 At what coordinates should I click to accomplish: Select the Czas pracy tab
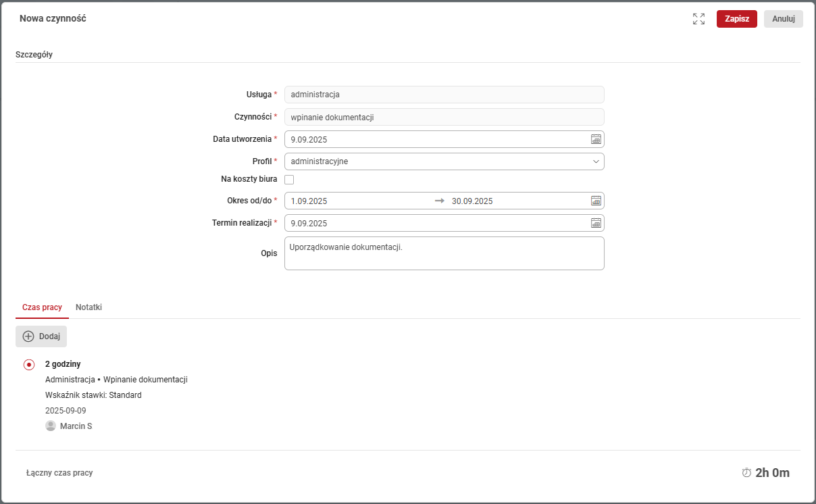(42, 307)
